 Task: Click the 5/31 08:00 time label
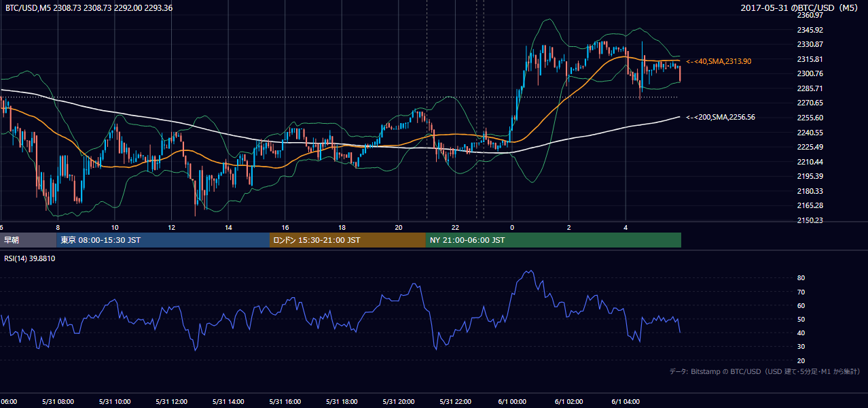click(x=58, y=401)
